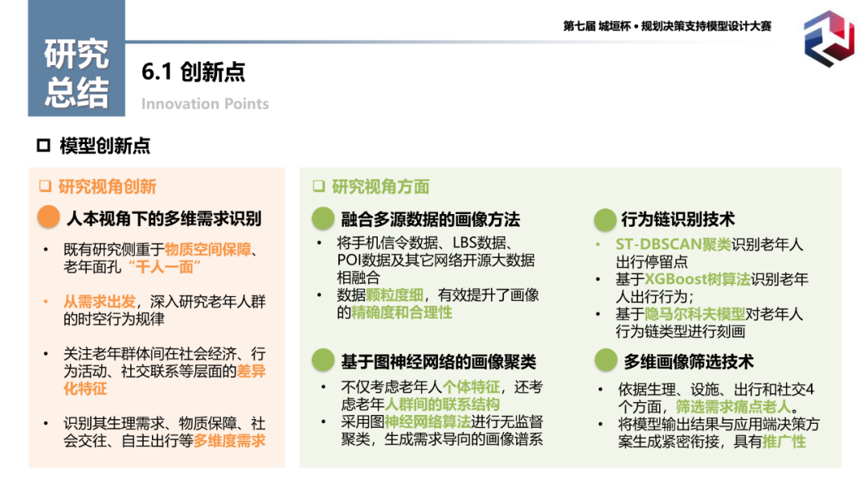Select the line 的时空行为规律

(114, 319)
